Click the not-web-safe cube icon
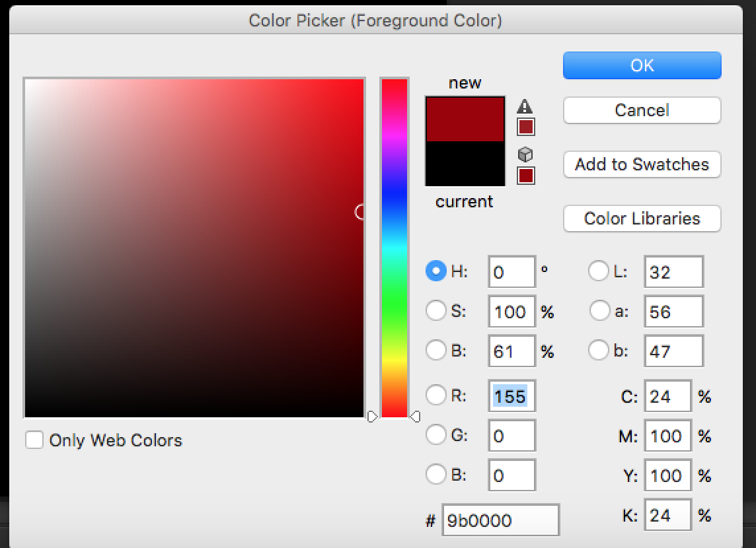This screenshot has width=756, height=548. pyautogui.click(x=525, y=154)
